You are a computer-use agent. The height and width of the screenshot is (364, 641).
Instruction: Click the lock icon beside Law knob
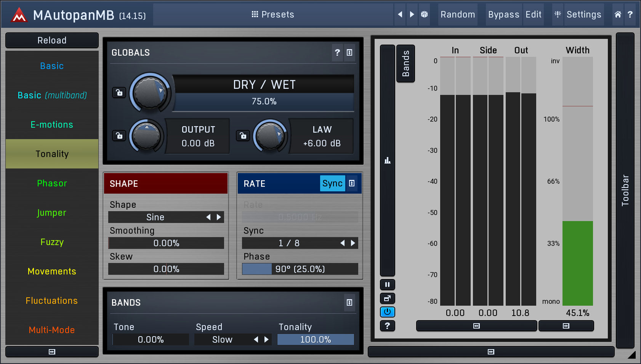point(243,135)
